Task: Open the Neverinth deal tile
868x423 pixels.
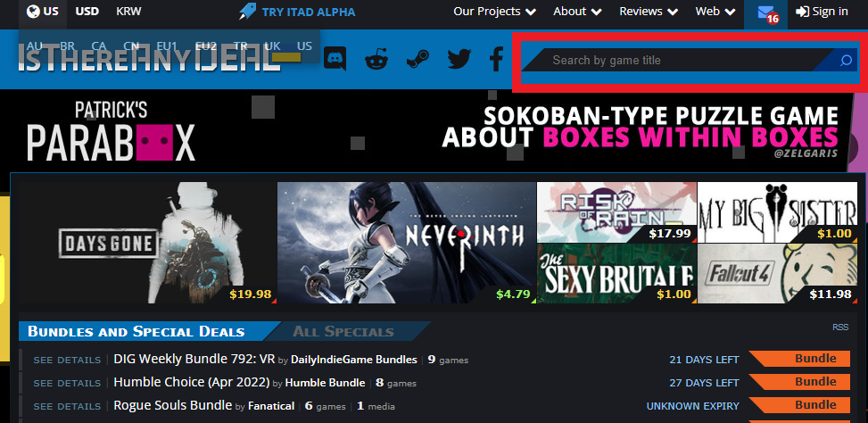Action: (x=406, y=243)
